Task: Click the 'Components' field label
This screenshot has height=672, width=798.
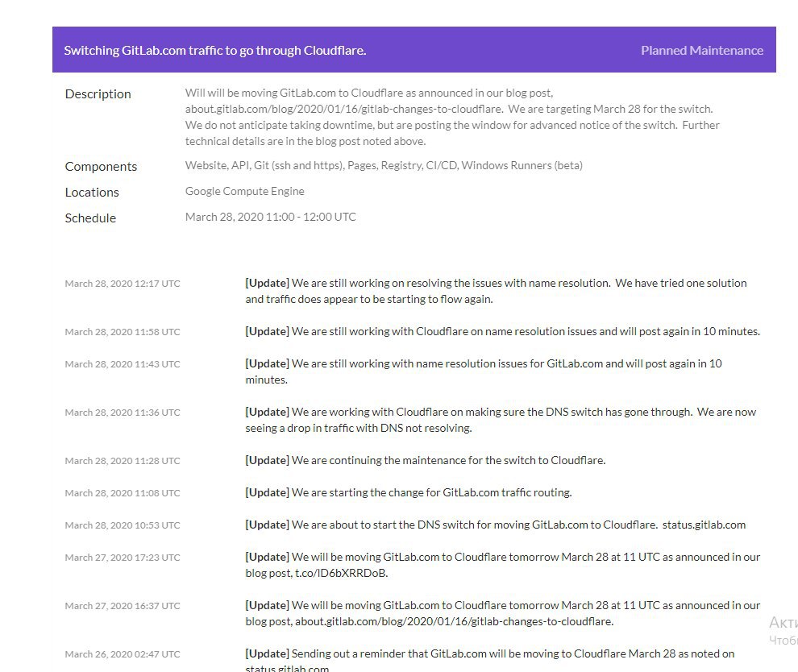Action: click(101, 166)
